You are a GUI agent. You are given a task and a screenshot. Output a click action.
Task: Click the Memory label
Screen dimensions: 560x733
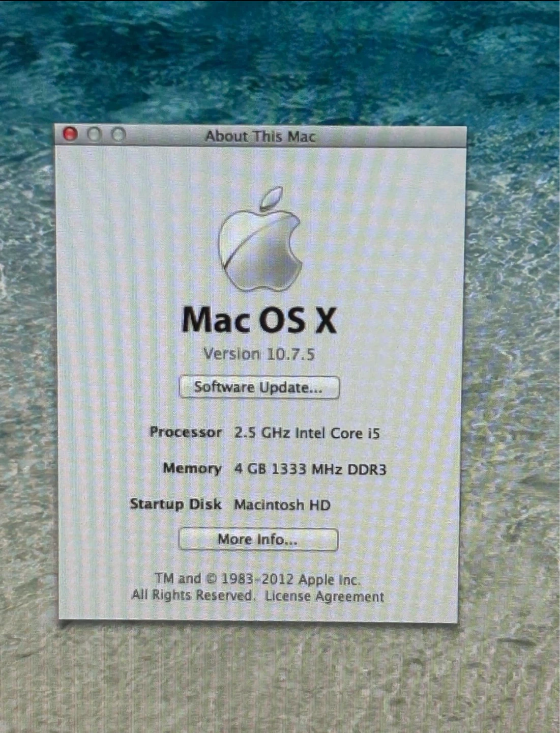(x=192, y=468)
